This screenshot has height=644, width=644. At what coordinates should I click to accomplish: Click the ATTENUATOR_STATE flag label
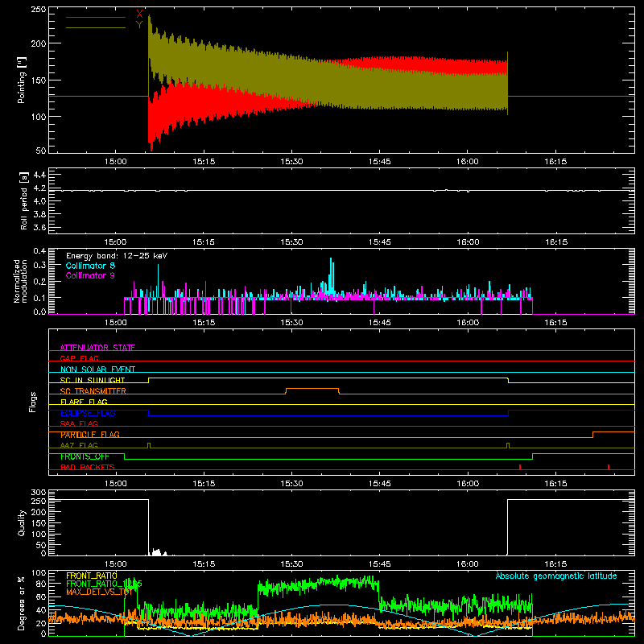pos(97,348)
